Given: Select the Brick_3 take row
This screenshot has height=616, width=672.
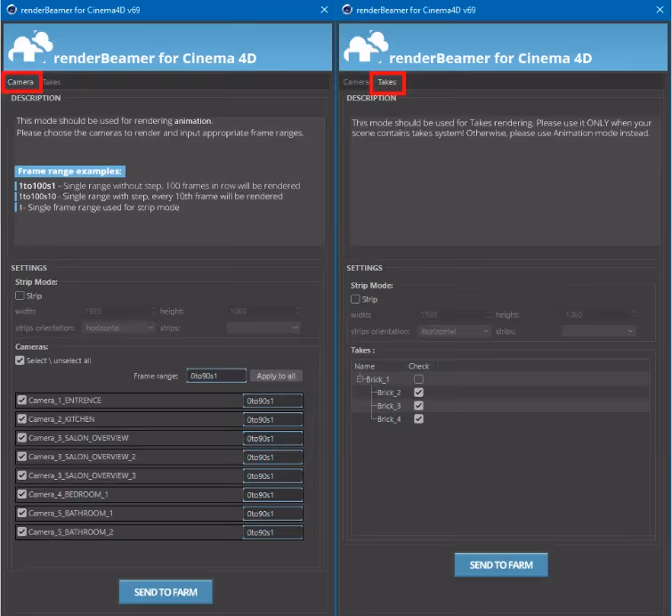Looking at the screenshot, I should point(500,406).
